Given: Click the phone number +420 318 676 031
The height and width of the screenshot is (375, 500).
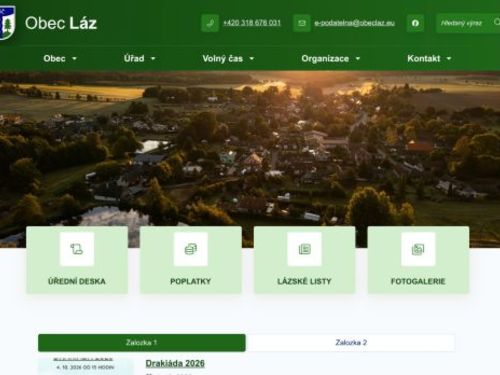Looking at the screenshot, I should tap(252, 23).
